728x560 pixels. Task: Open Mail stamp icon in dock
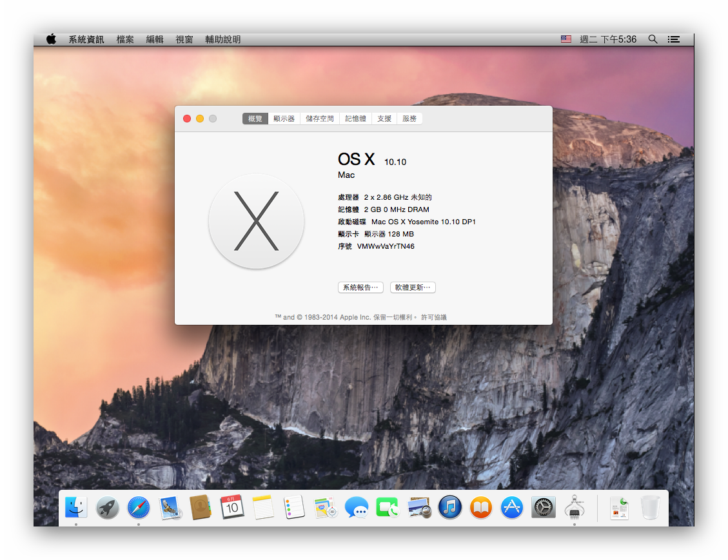click(170, 507)
